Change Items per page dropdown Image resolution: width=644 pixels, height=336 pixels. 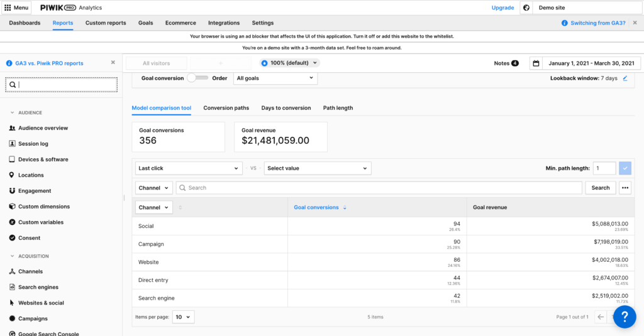click(184, 317)
